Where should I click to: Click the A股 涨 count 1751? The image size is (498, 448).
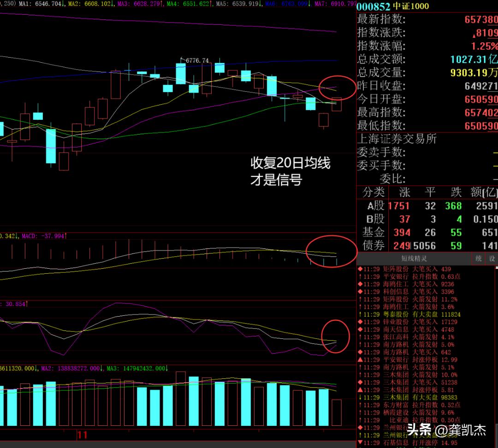tap(398, 206)
